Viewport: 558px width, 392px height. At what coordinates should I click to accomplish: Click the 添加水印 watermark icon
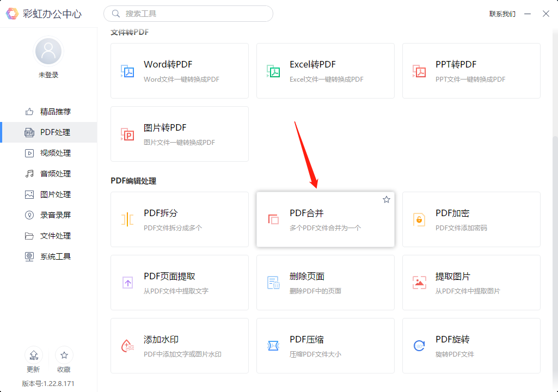(x=127, y=346)
